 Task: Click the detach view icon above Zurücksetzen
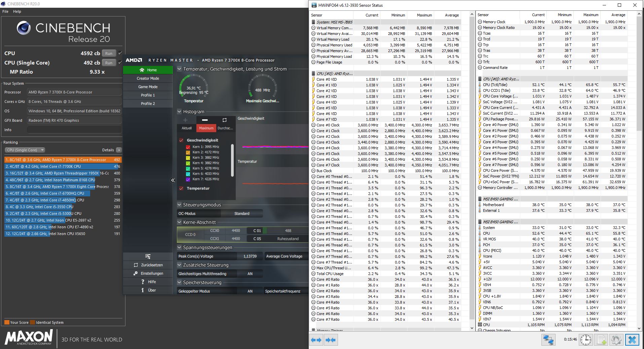click(148, 257)
